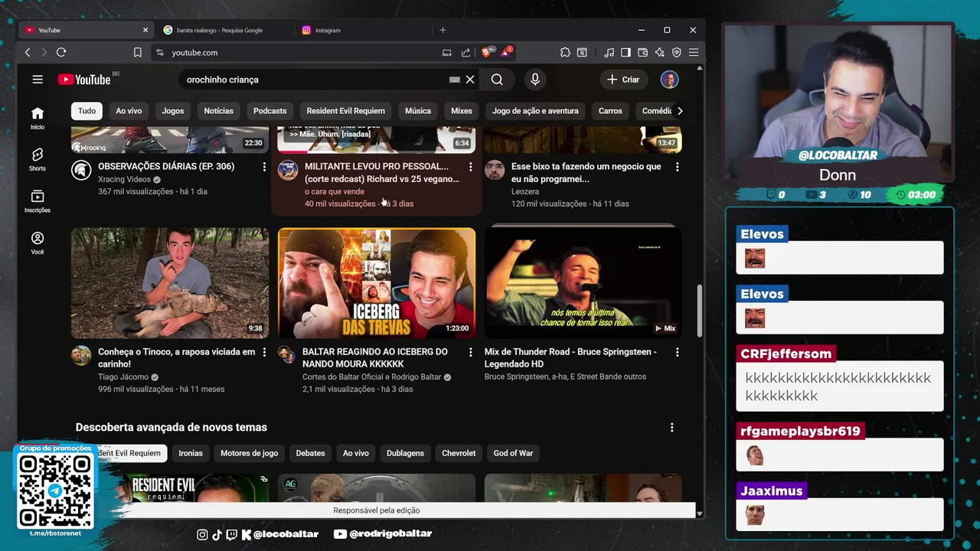This screenshot has height=551, width=980.
Task: Select the Podcasts filter chip
Action: pos(269,111)
